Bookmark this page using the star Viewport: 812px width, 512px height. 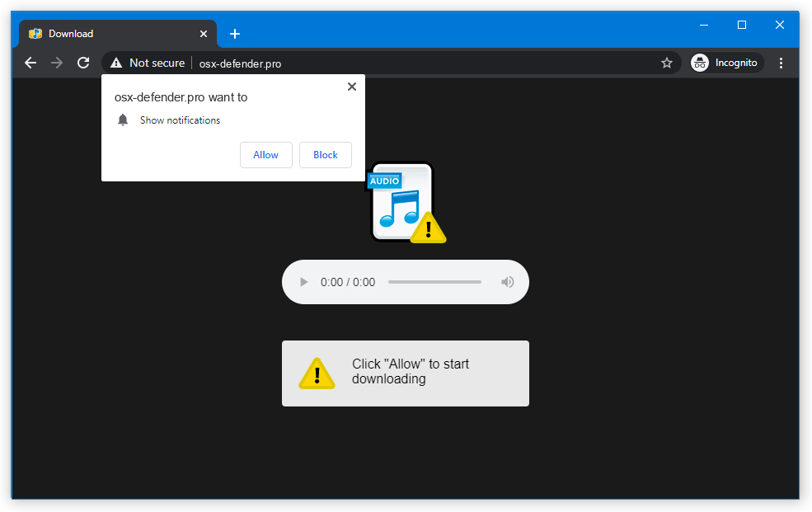click(667, 63)
